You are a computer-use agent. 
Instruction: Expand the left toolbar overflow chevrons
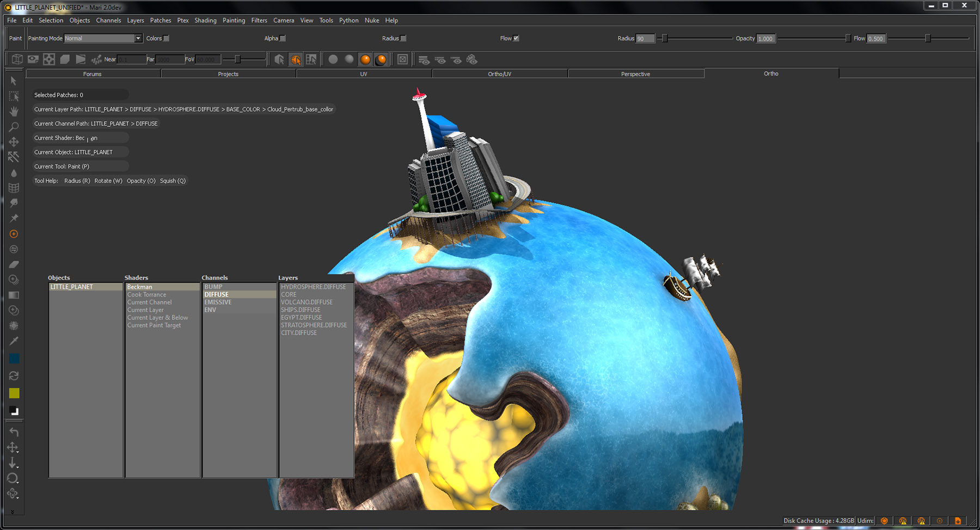click(13, 512)
